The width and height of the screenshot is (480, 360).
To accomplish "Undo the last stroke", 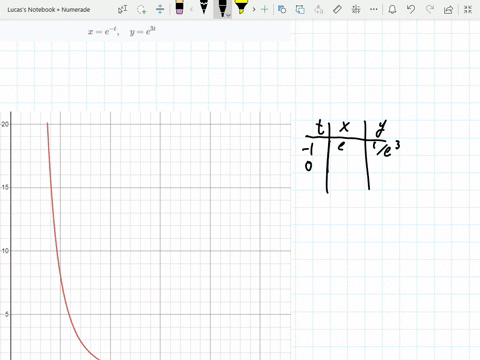I will [411, 9].
